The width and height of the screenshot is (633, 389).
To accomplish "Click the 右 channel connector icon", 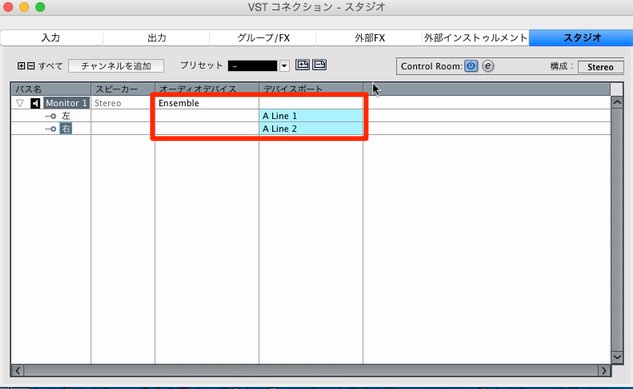I will point(51,129).
